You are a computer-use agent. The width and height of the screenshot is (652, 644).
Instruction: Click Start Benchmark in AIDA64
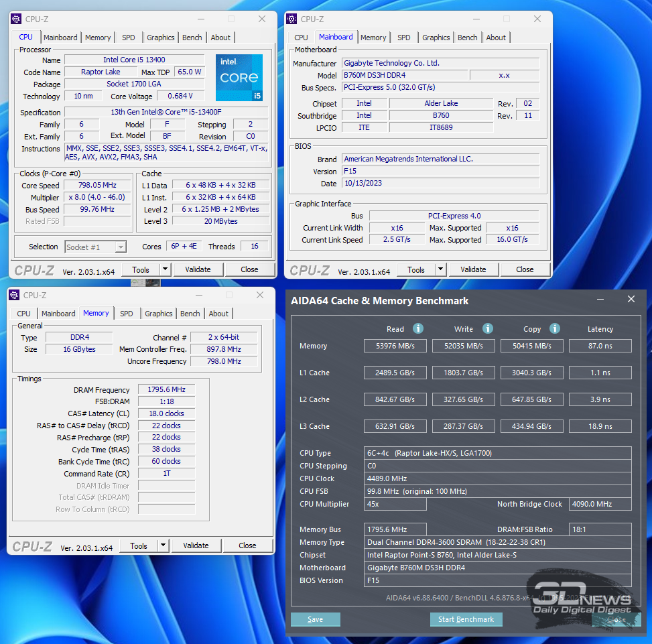pos(466,619)
